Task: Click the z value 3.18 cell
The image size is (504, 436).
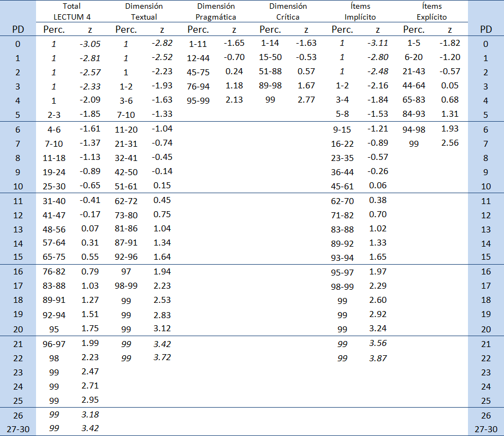Action: [x=90, y=415]
